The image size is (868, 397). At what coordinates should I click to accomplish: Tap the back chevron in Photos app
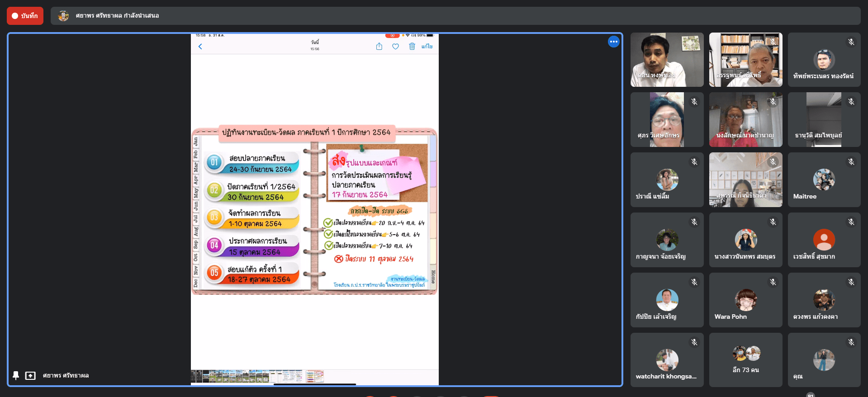(200, 47)
